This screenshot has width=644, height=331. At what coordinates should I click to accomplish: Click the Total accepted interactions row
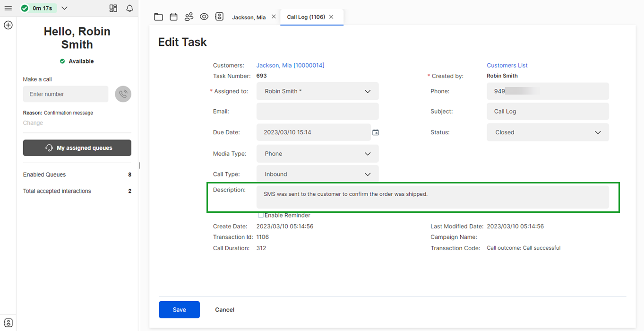click(x=77, y=191)
